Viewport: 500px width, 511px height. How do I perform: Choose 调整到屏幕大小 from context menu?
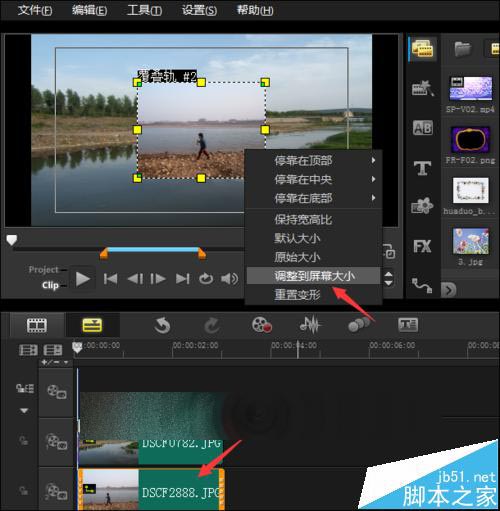314,276
